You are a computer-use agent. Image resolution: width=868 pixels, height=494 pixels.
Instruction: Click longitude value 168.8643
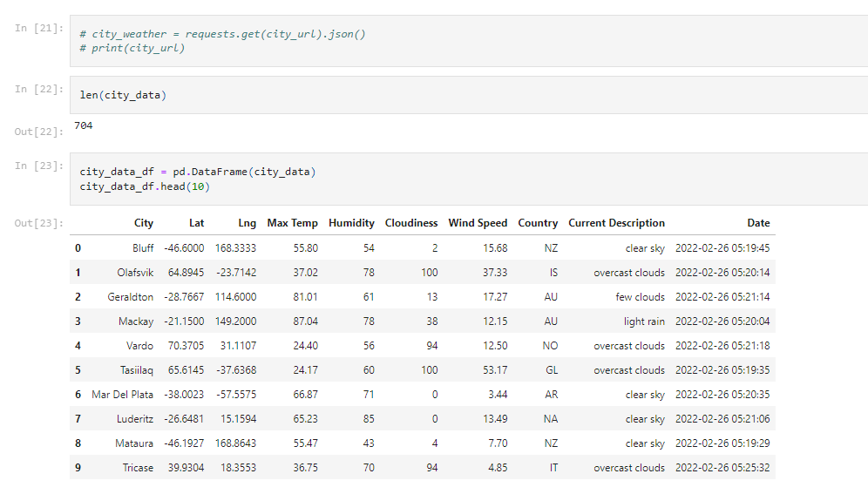tap(236, 443)
